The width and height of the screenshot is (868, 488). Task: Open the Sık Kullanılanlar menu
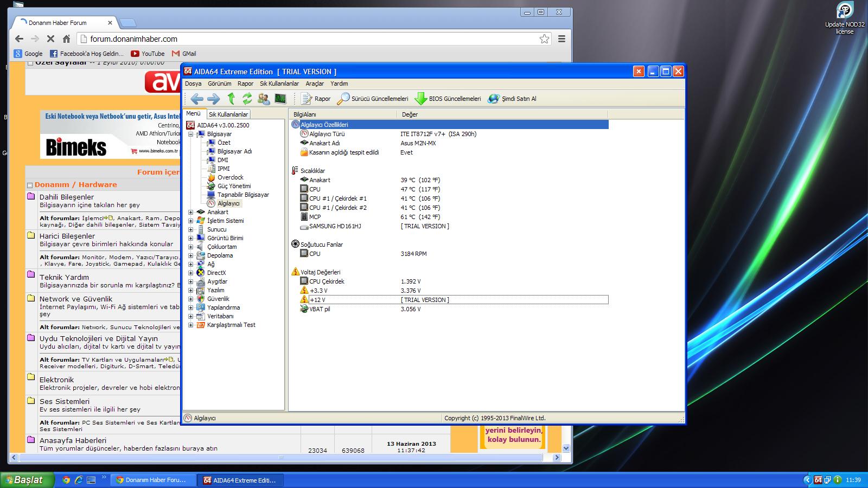tap(279, 84)
